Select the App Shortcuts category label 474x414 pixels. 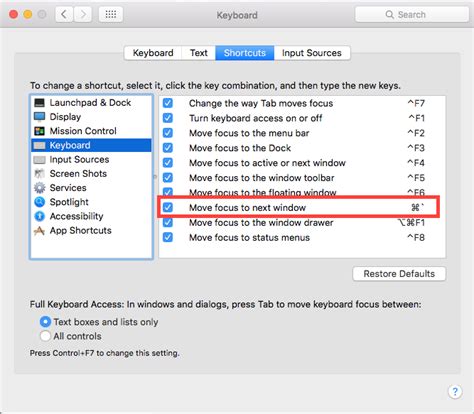[81, 231]
